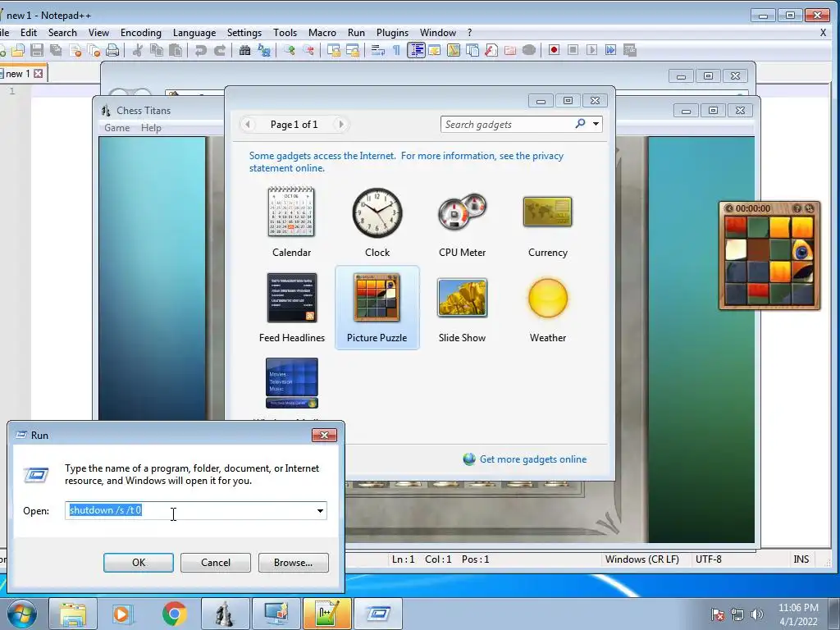Select the Feed Headlines gadget

pyautogui.click(x=291, y=308)
